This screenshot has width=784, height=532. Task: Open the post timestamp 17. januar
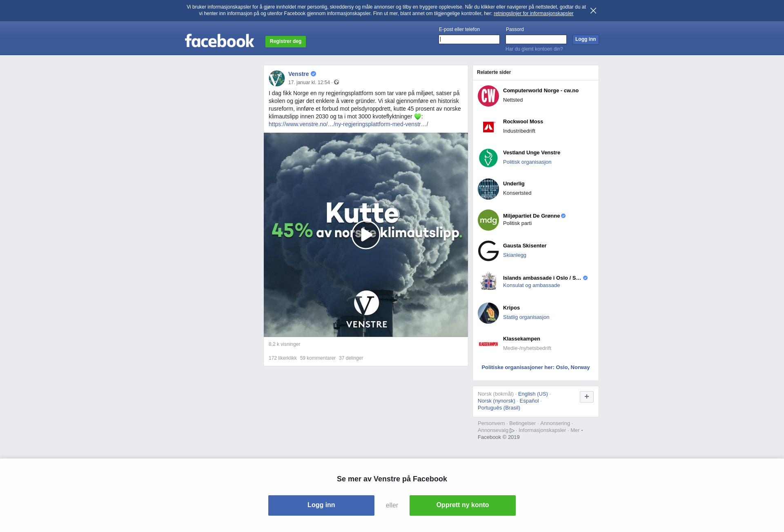coord(309,82)
